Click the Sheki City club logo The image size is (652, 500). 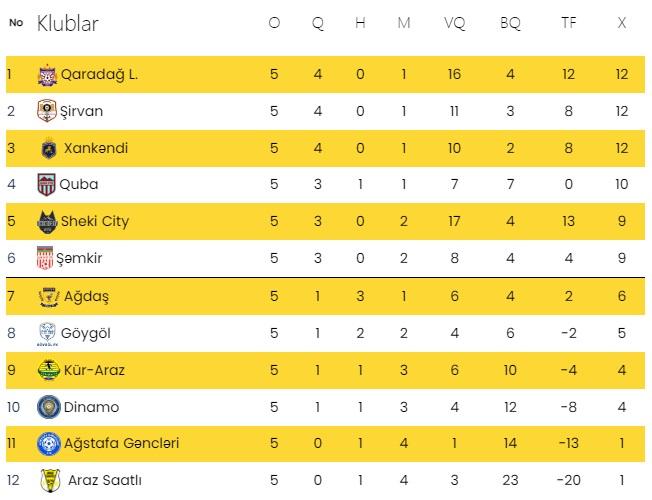(x=47, y=221)
